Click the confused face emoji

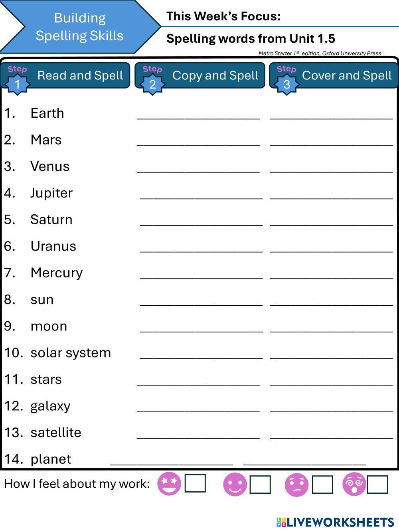pos(296,485)
